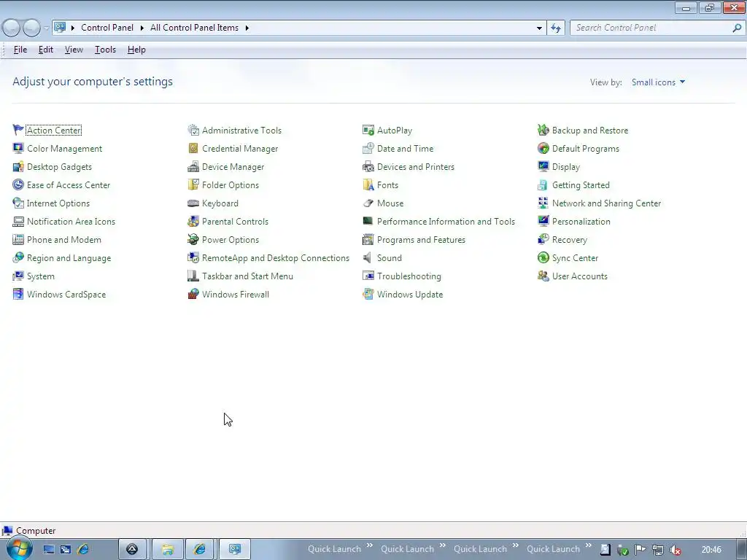Open Performance Information and Tools

pos(446,222)
